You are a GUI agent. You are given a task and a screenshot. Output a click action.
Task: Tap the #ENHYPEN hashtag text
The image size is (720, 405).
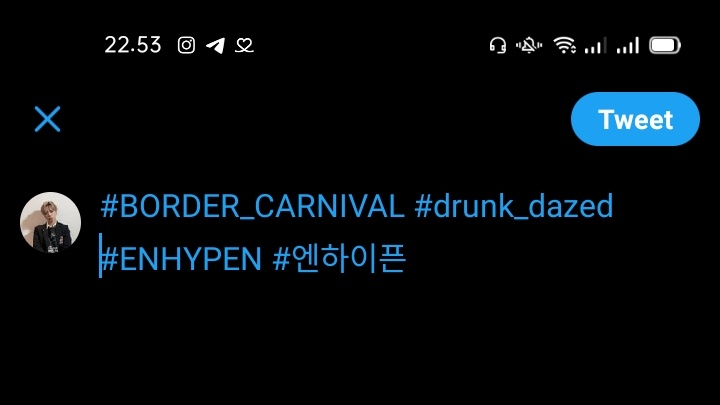click(x=181, y=259)
